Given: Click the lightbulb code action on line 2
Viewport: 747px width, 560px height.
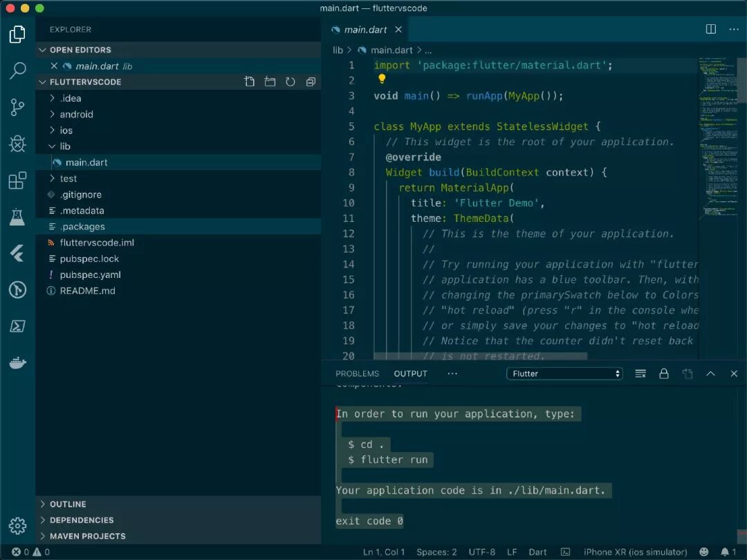Looking at the screenshot, I should (382, 79).
